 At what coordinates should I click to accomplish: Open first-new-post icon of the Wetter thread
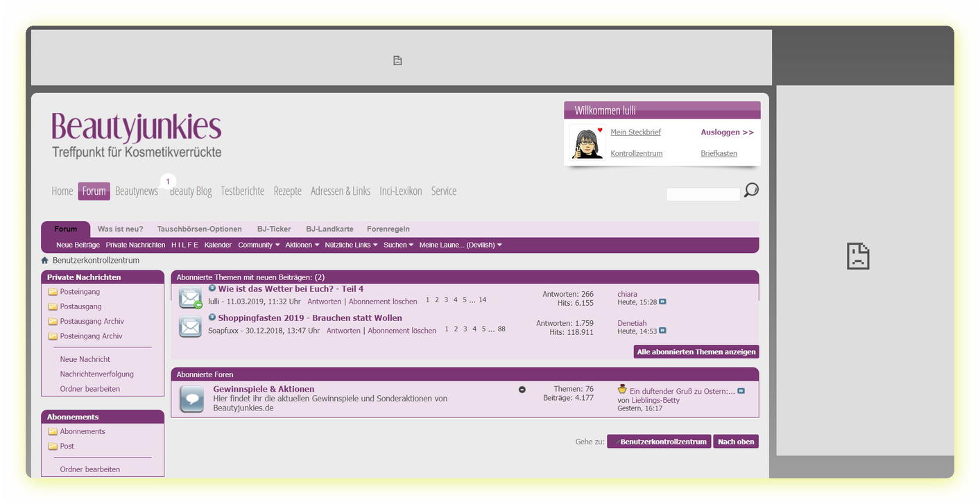[x=212, y=288]
